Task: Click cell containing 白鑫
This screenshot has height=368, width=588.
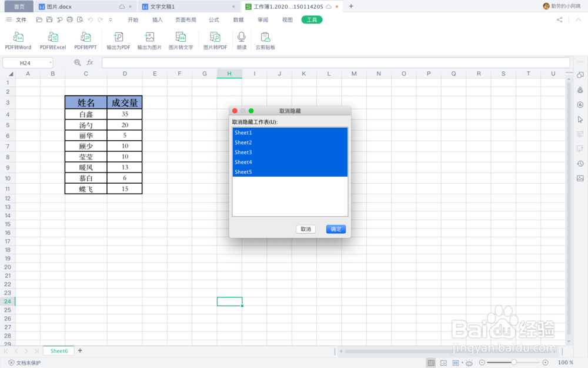Action: coord(86,114)
